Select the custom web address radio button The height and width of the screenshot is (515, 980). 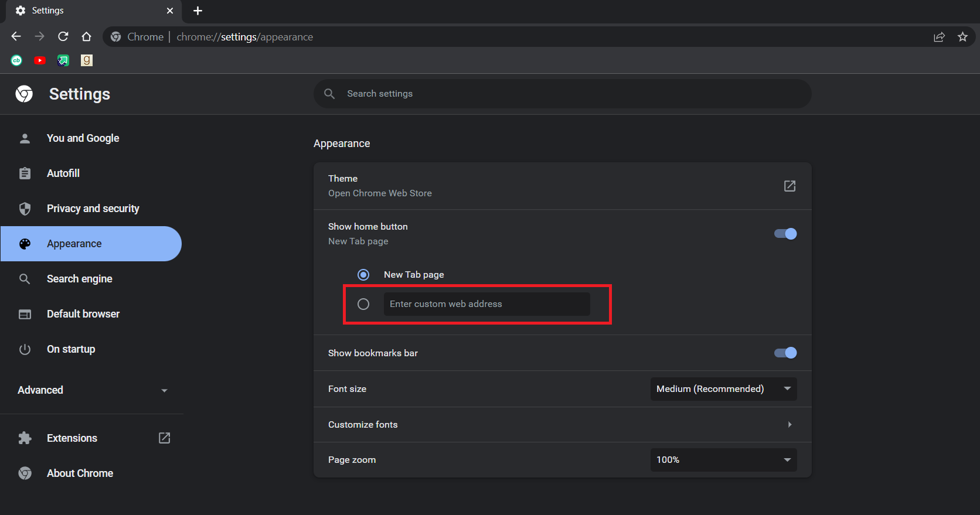pyautogui.click(x=363, y=304)
